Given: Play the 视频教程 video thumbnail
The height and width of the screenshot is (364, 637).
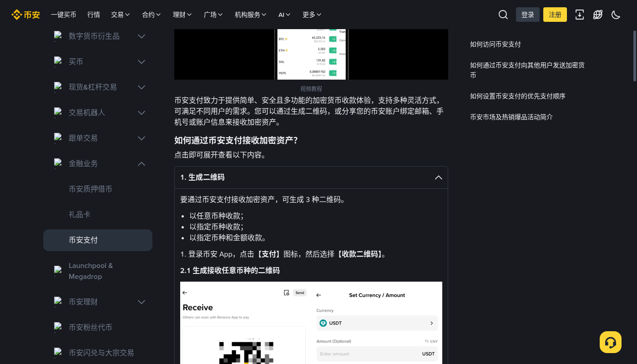Looking at the screenshot, I should [x=311, y=54].
